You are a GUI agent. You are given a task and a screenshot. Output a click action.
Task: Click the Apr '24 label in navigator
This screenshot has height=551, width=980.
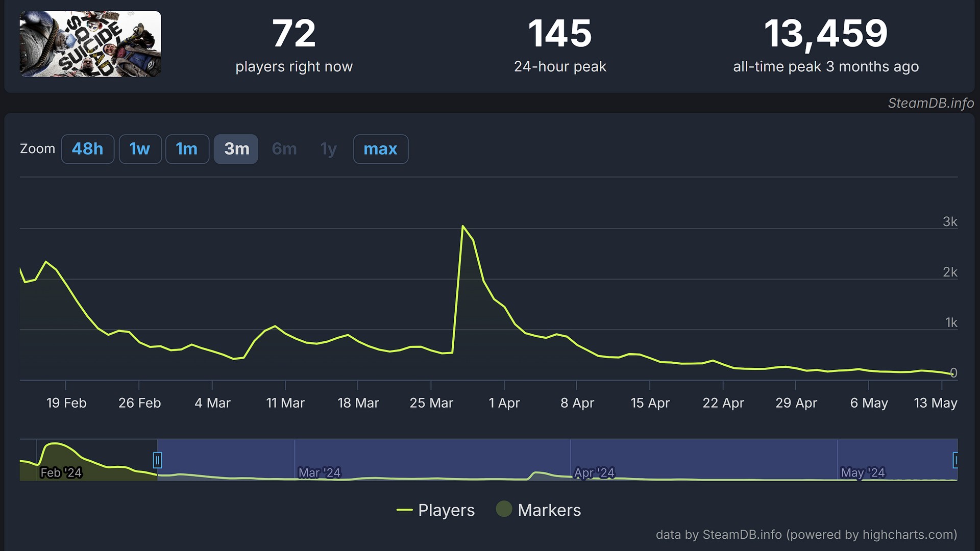click(594, 472)
